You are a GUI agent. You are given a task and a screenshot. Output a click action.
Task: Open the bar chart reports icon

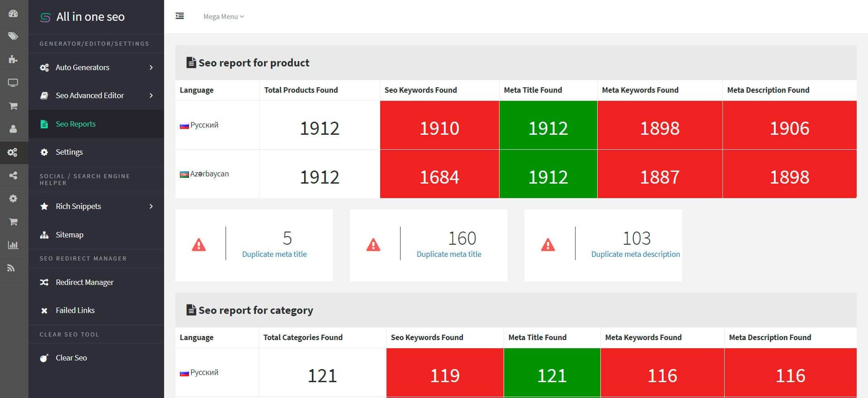[13, 245]
